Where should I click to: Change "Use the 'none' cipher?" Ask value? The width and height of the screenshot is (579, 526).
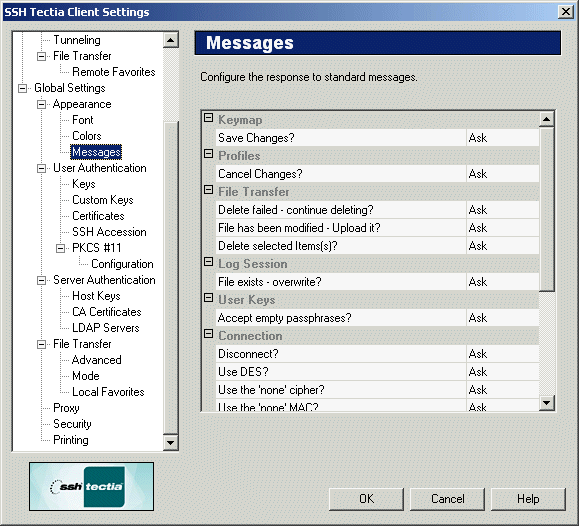click(x=503, y=390)
